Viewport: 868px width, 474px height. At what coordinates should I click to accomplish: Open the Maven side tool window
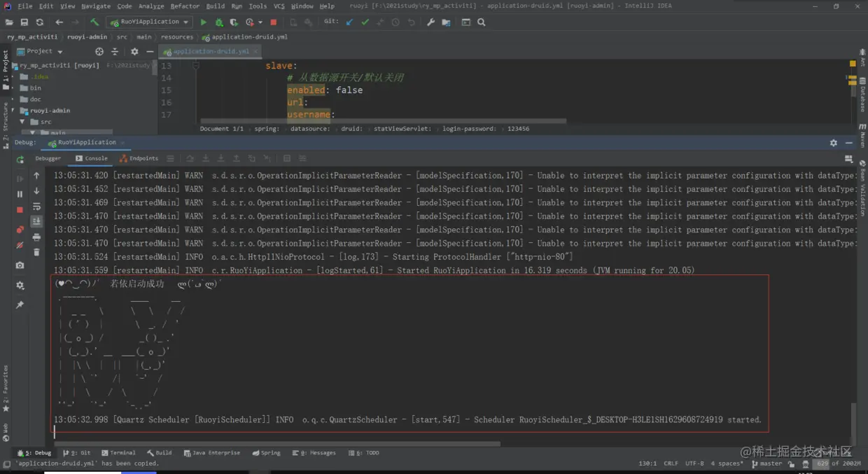click(x=862, y=134)
